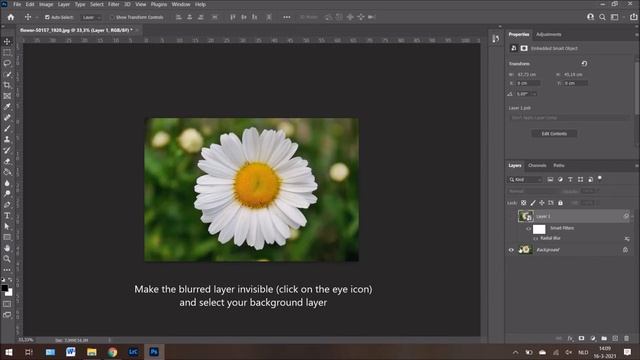Open the layer effects fx icon

click(570, 338)
